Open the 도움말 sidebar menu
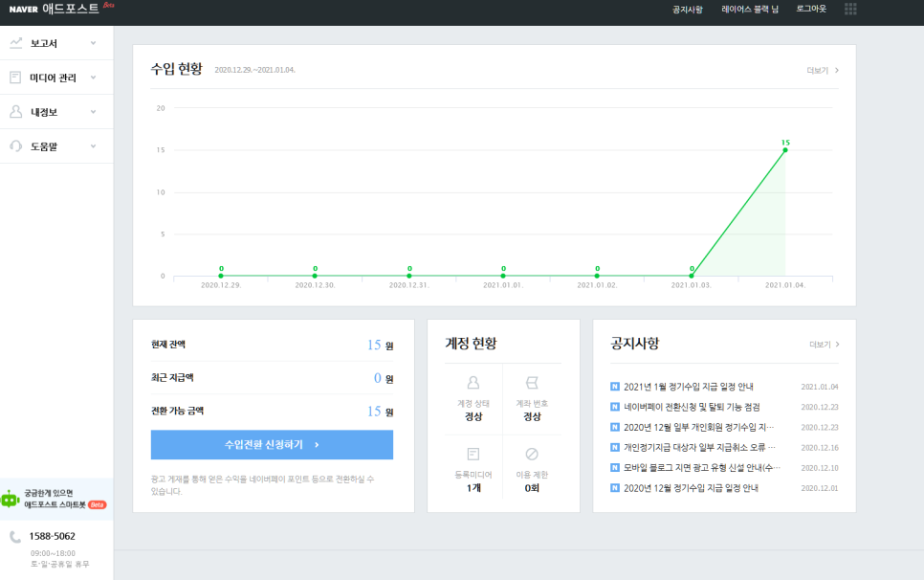924x580 pixels. point(56,145)
